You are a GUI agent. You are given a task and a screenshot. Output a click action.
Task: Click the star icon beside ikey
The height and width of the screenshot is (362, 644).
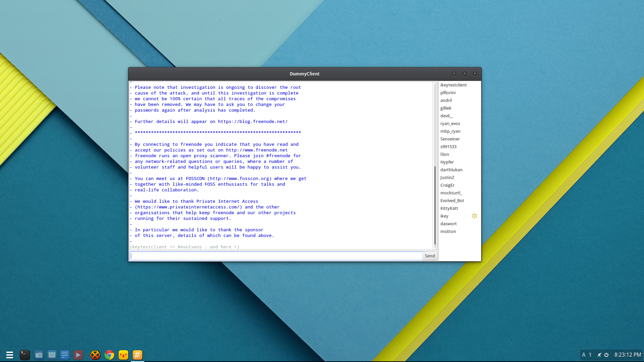tap(474, 216)
